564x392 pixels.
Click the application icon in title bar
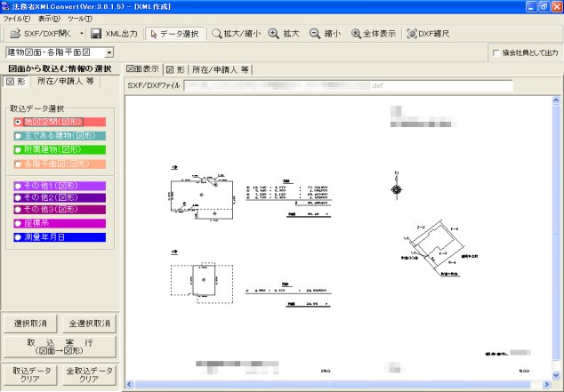click(5, 6)
